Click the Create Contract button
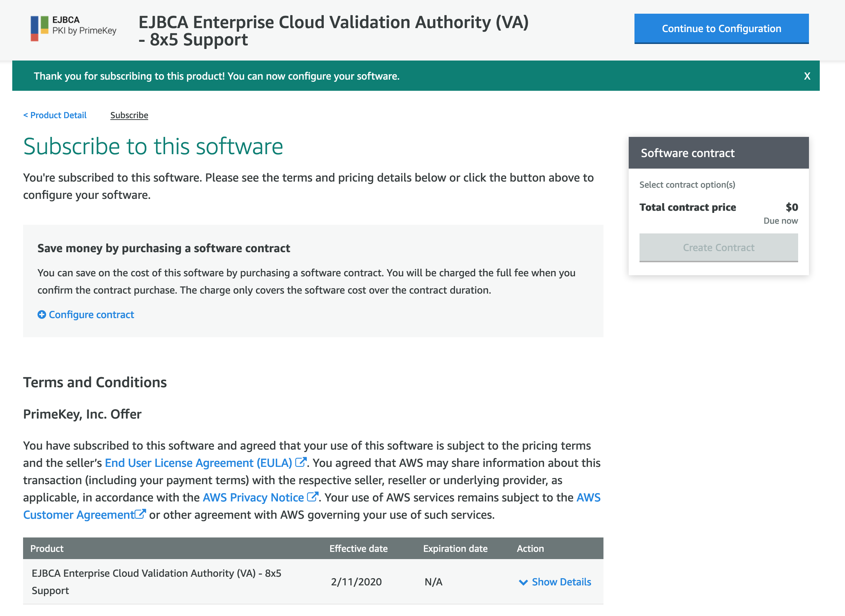 [x=718, y=247]
